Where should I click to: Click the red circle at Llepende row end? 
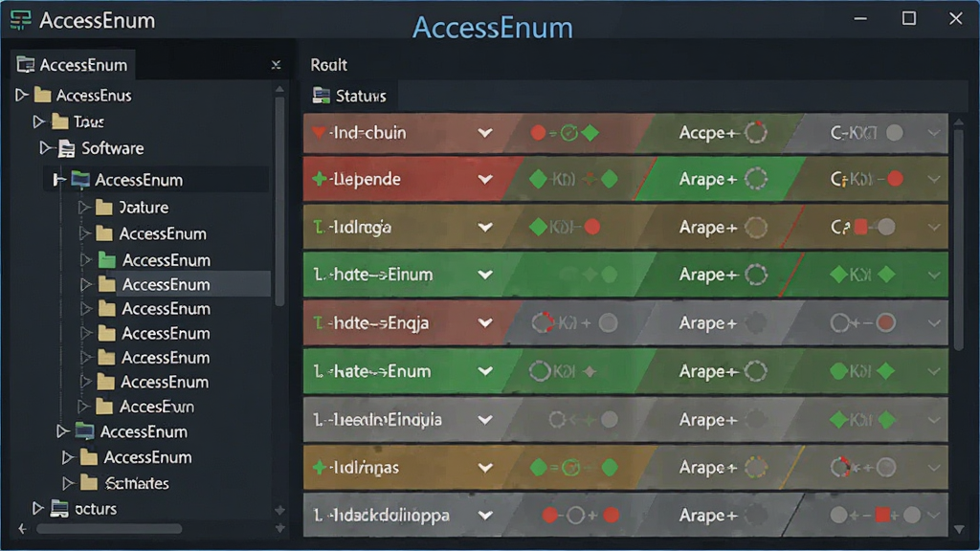(x=895, y=179)
